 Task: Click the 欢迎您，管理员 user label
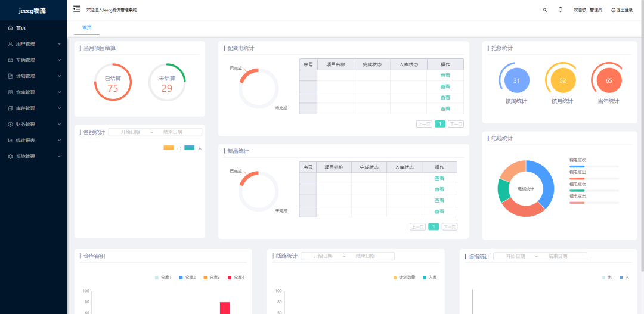tap(588, 10)
